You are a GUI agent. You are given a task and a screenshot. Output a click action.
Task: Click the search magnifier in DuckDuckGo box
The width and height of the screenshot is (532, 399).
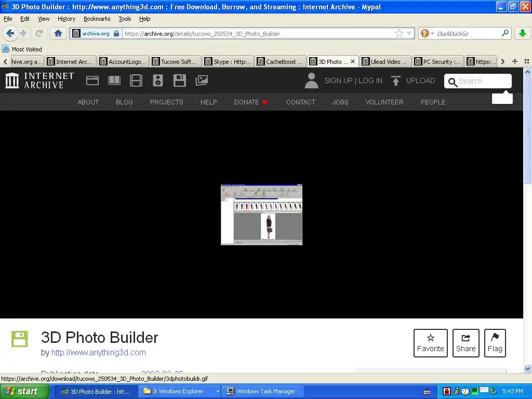[505, 33]
